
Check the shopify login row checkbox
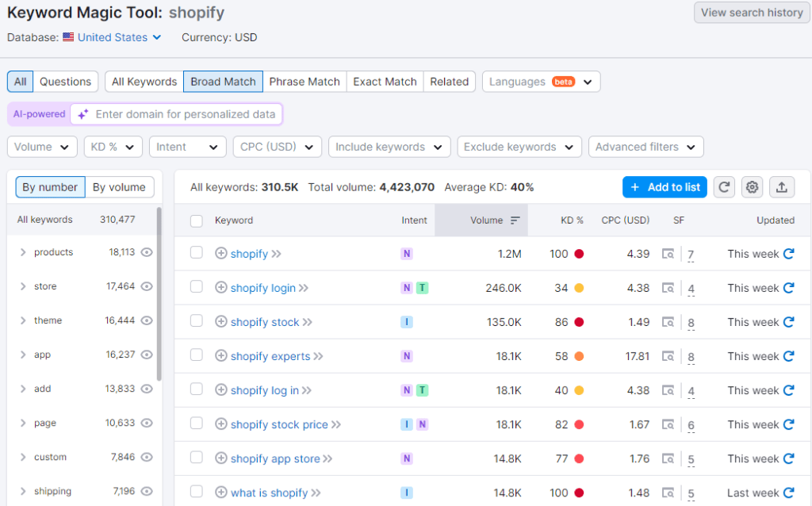[197, 287]
